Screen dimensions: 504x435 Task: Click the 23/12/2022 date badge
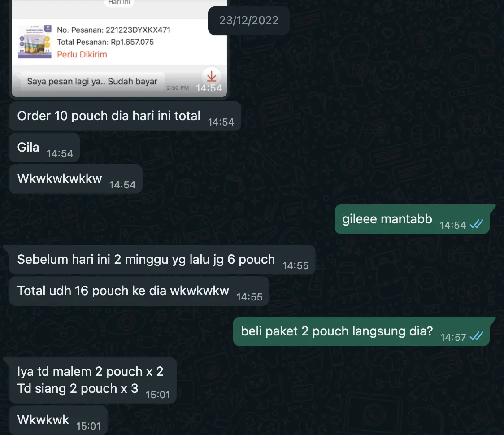point(248,21)
